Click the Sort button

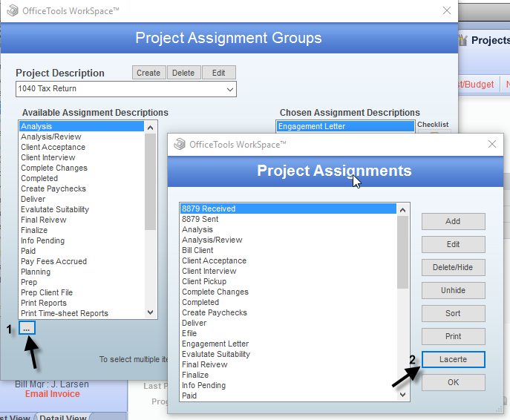coord(453,313)
